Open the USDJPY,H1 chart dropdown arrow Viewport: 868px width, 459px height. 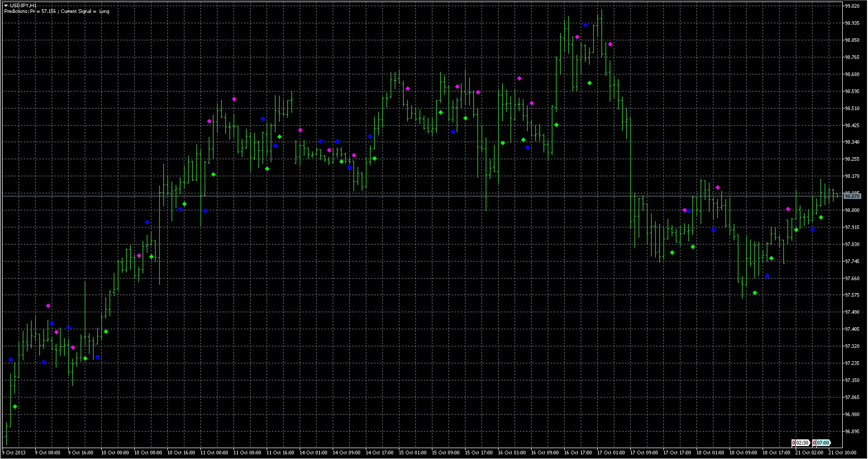[6, 5]
